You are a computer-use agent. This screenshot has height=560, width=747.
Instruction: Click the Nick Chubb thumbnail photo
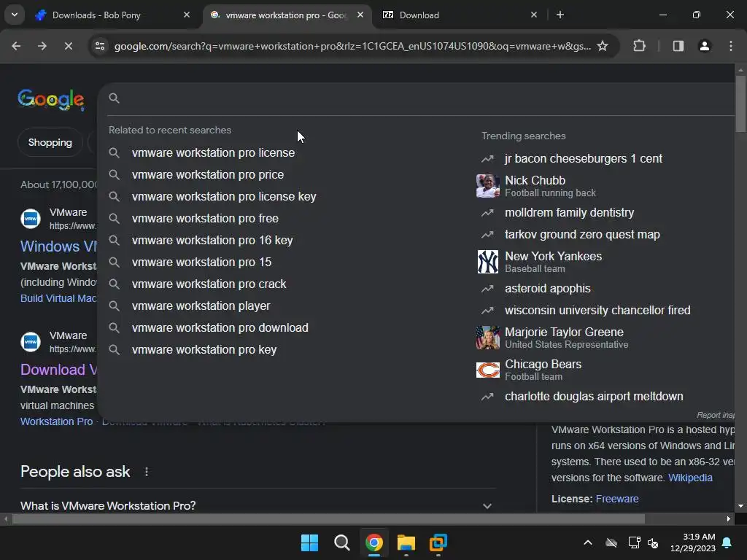coord(488,186)
